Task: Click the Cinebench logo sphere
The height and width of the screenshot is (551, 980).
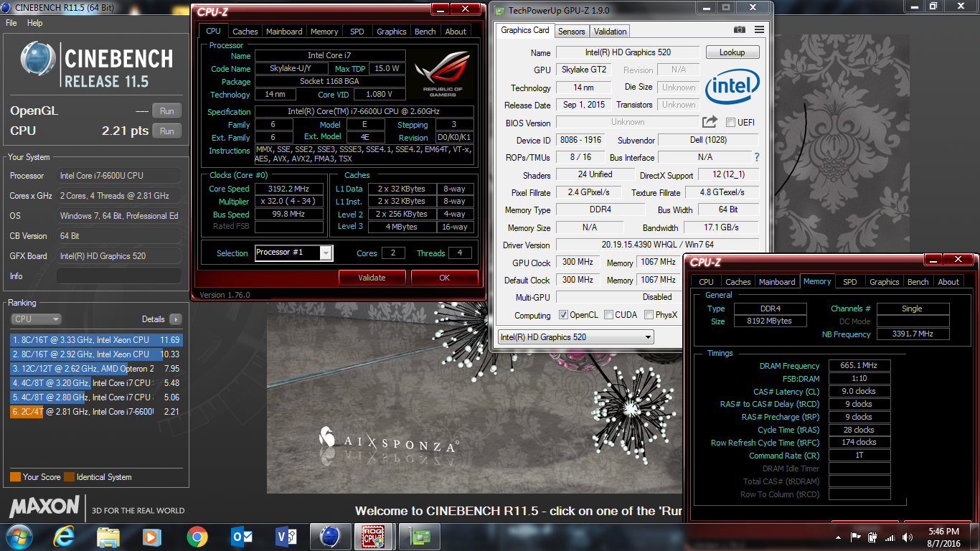Action: click(38, 60)
